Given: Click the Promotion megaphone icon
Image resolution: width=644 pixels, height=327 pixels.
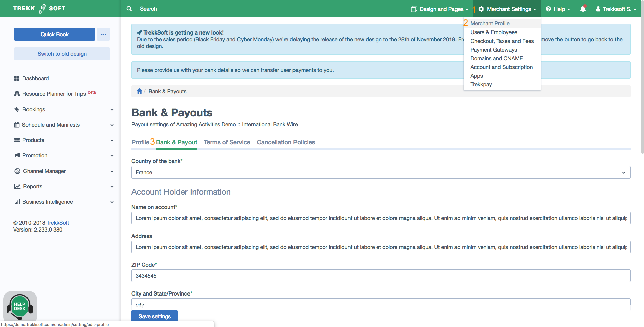Looking at the screenshot, I should 17,155.
